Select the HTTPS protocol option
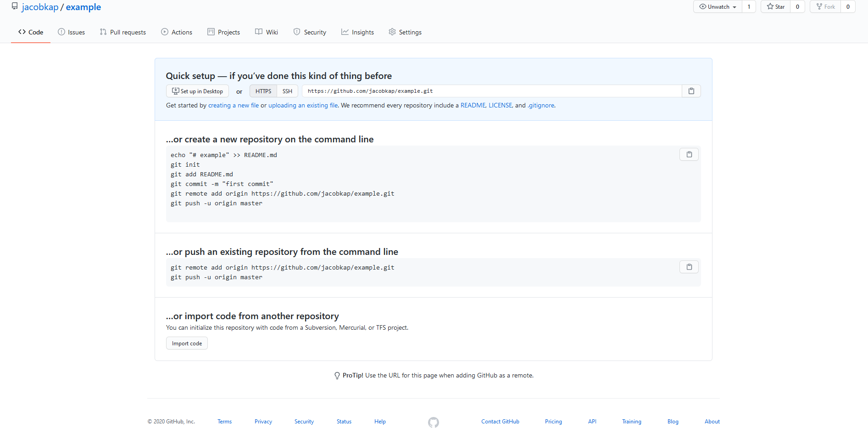 [263, 91]
